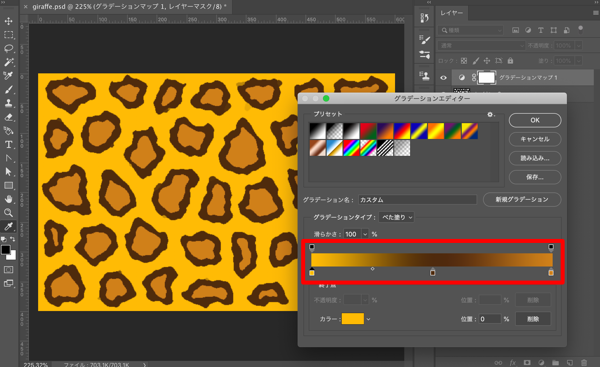Swap foreground and background colors

click(x=13, y=239)
